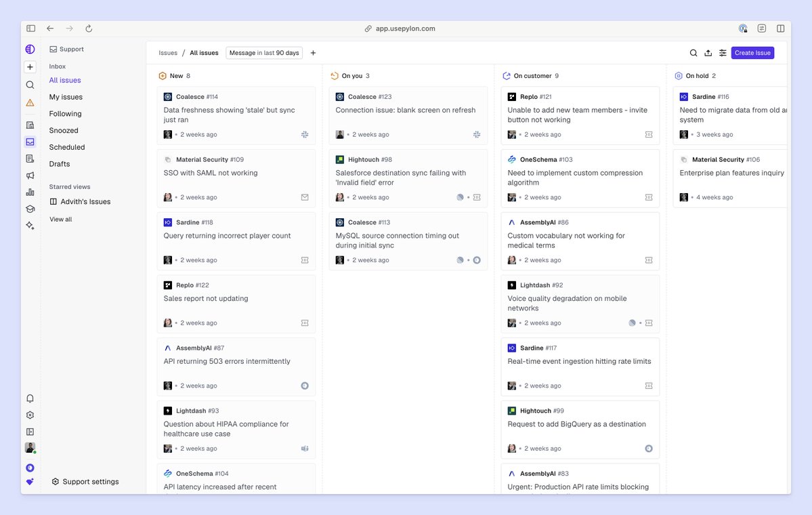Viewport: 812px width, 515px height.
Task: Open 'Voice quality degradation on mobile' issue
Action: coord(580,304)
